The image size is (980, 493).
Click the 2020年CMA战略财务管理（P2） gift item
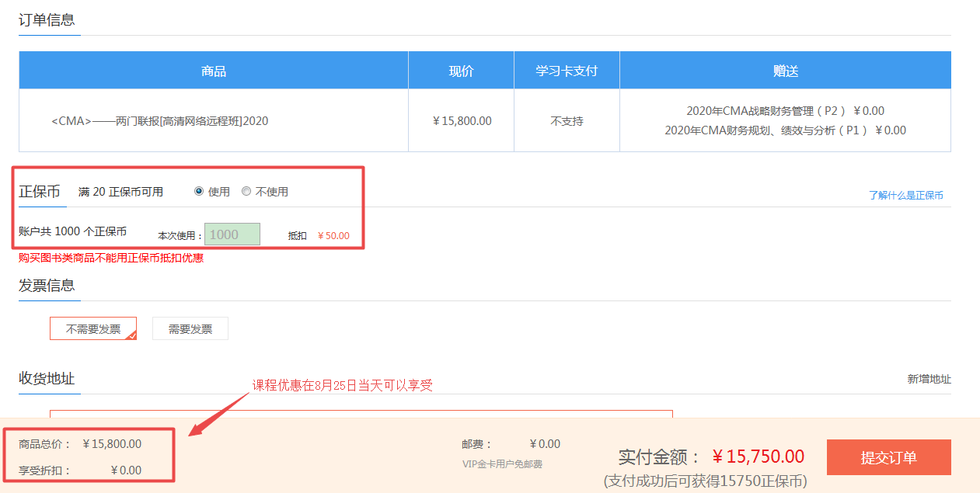coord(785,111)
